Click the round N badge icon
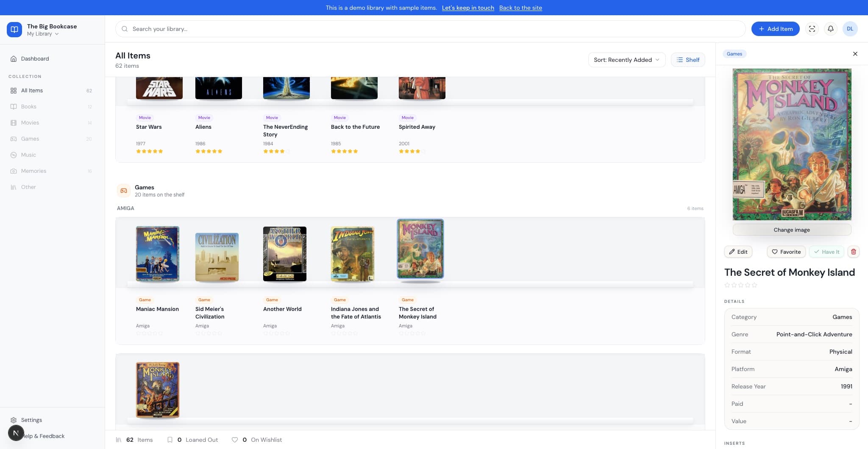 point(16,433)
